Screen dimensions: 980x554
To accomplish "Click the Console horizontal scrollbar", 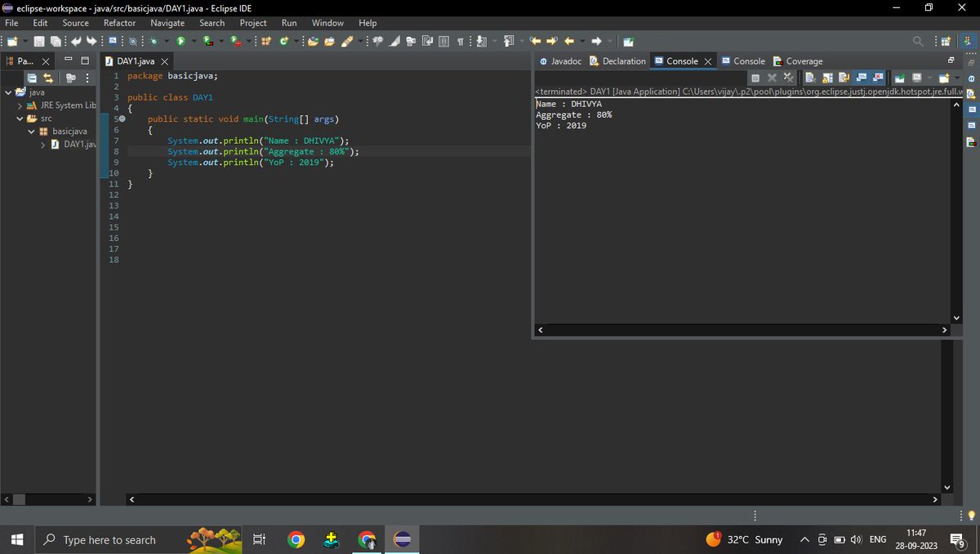I will [742, 330].
